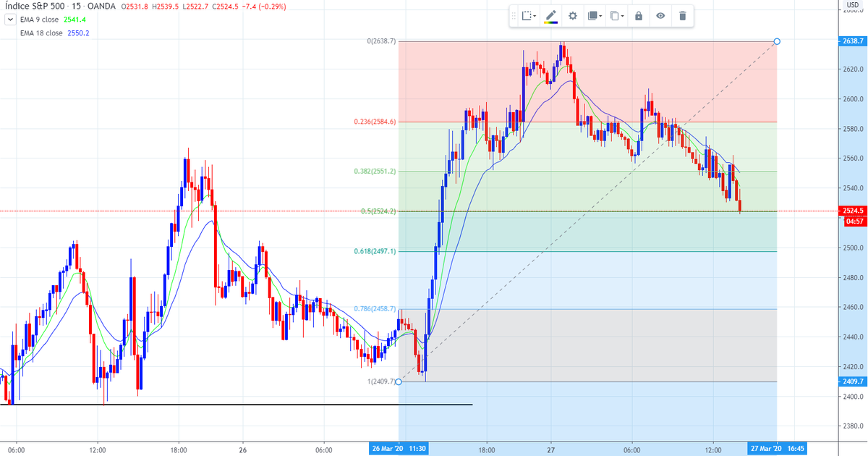Click the EMA 9 value 2541.4
Viewport: 868px width, 456px height.
tap(75, 20)
